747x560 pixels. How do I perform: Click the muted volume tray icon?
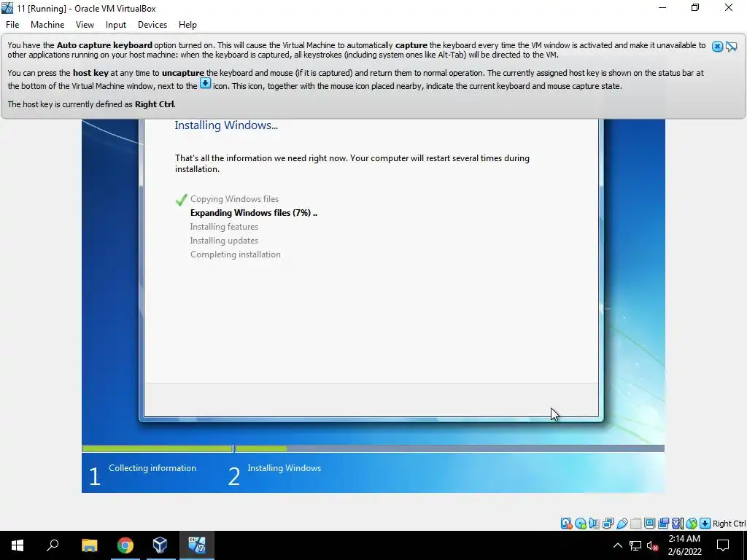pyautogui.click(x=652, y=545)
